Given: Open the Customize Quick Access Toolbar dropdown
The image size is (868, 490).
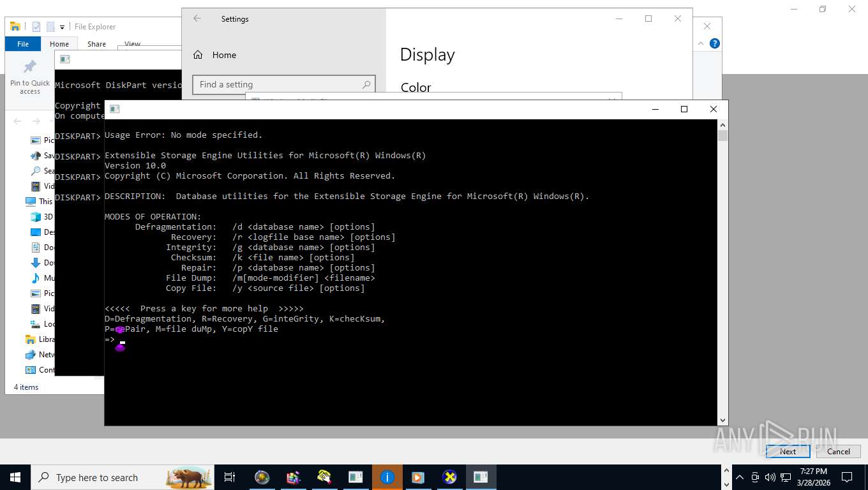Looking at the screenshot, I should click(x=62, y=27).
